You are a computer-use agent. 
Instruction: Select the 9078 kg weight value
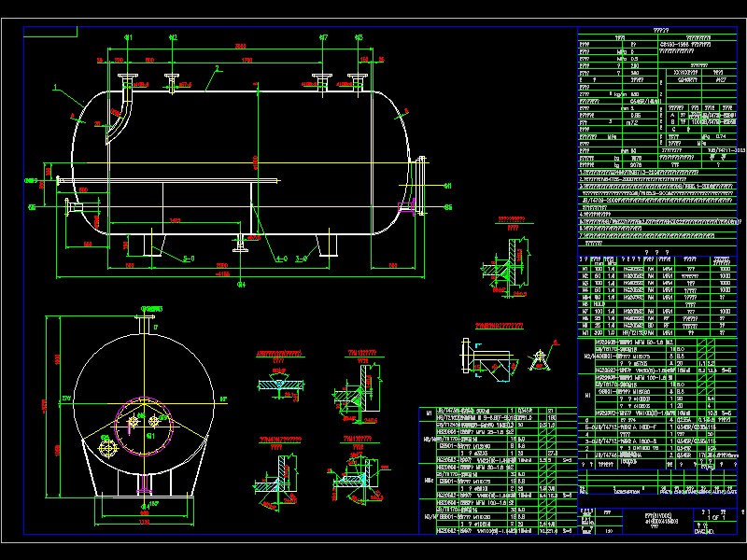click(x=635, y=164)
